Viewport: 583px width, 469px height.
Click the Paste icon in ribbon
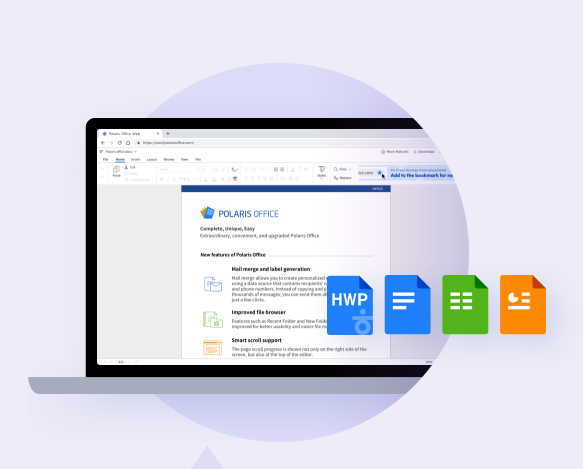[116, 171]
